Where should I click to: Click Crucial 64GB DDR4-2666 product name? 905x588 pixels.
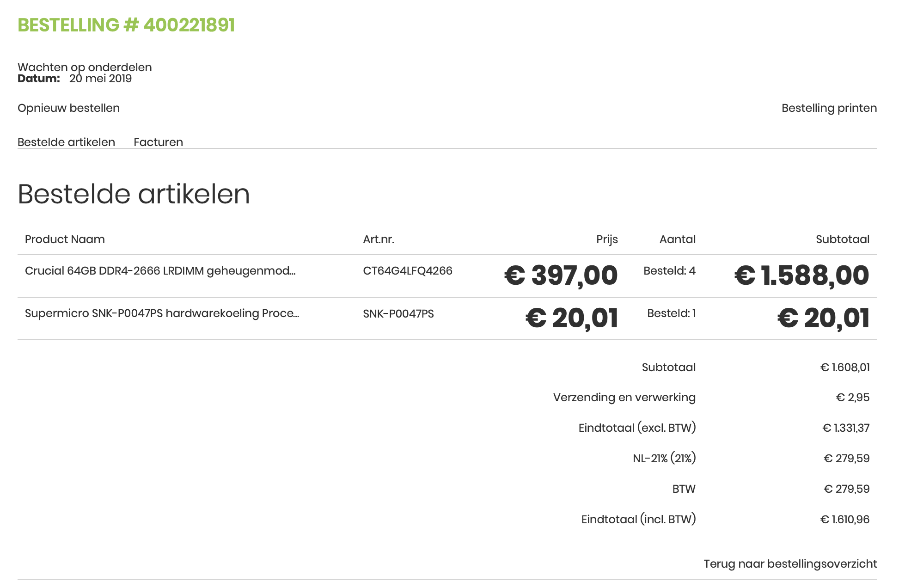(160, 271)
